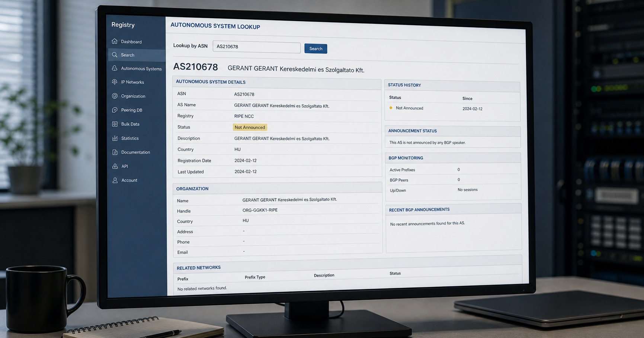This screenshot has width=644, height=338.
Task: Open the Statistics bar chart icon
Action: (115, 138)
